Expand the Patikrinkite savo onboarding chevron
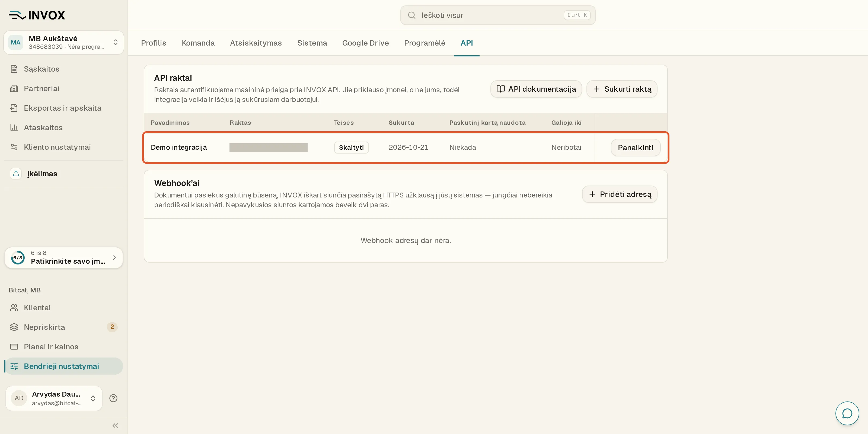Screen dimensions: 868x434 click(114, 258)
